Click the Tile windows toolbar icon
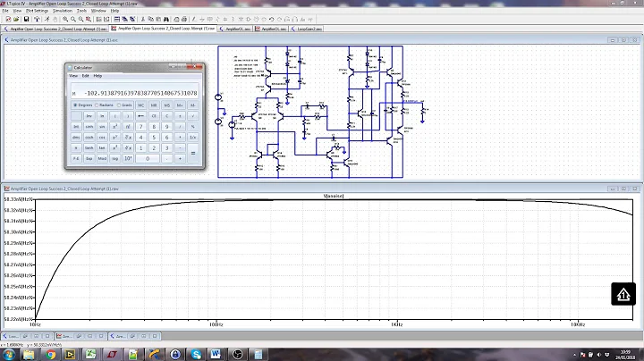The width and height of the screenshot is (644, 361). point(117,20)
